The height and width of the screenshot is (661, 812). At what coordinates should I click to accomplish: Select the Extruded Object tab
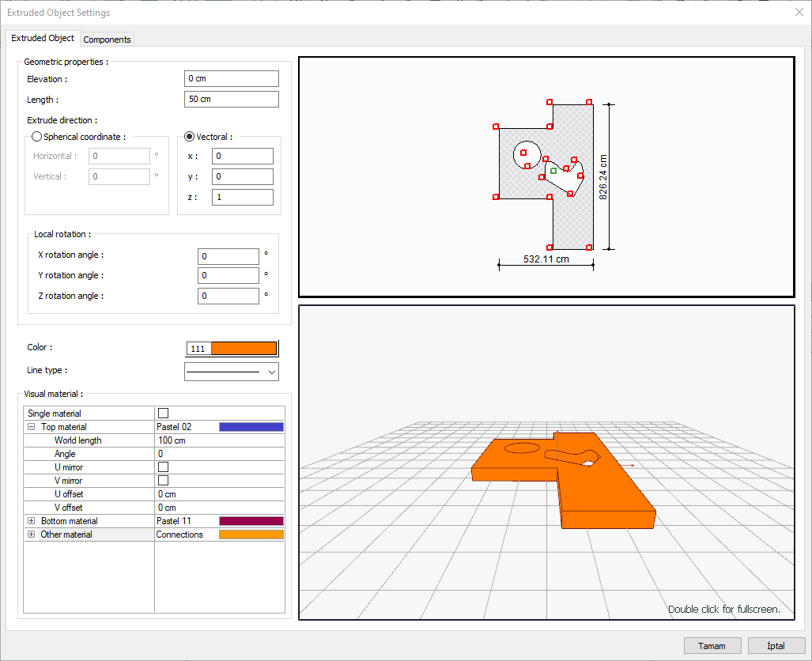pyautogui.click(x=43, y=38)
